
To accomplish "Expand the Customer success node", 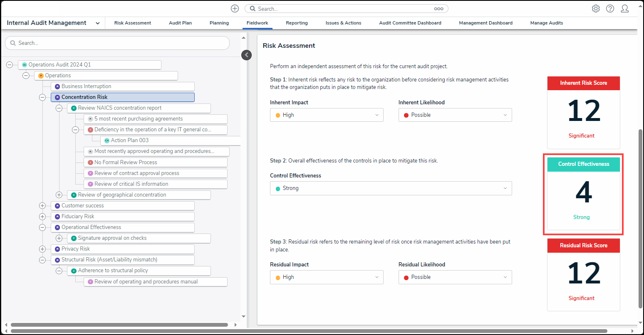I will click(x=42, y=206).
